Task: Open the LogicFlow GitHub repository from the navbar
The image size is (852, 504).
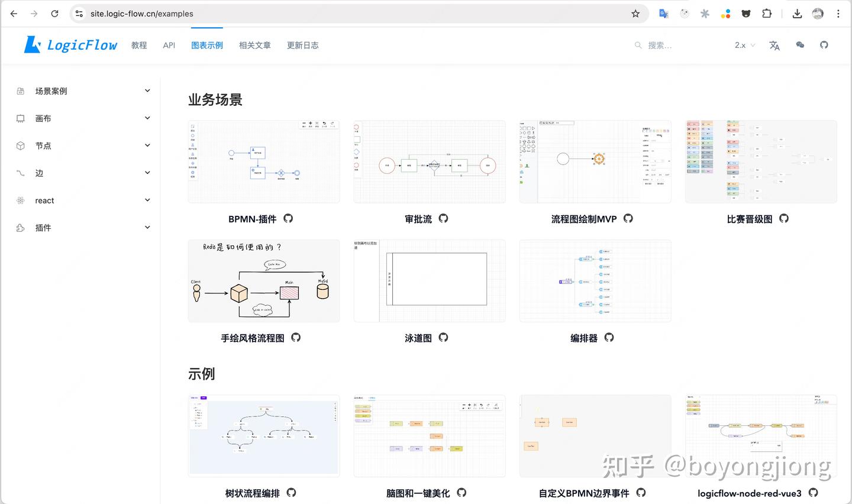Action: 824,45
